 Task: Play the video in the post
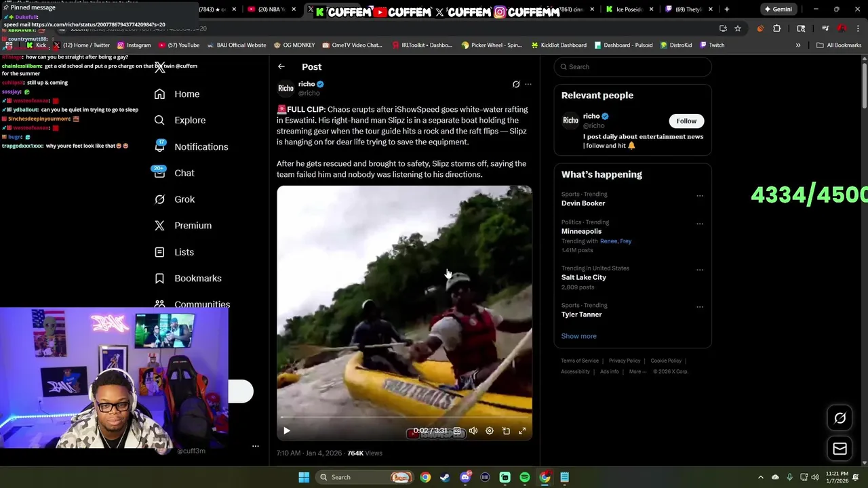[287, 430]
